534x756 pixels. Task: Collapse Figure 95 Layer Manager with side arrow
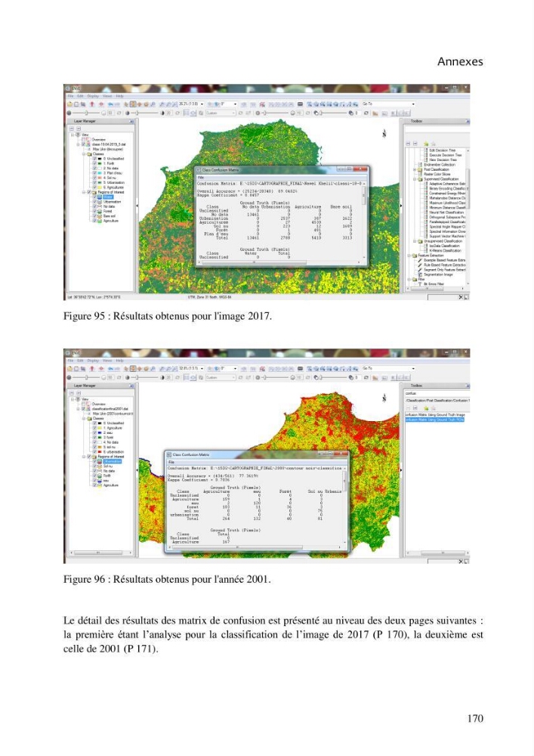point(137,206)
